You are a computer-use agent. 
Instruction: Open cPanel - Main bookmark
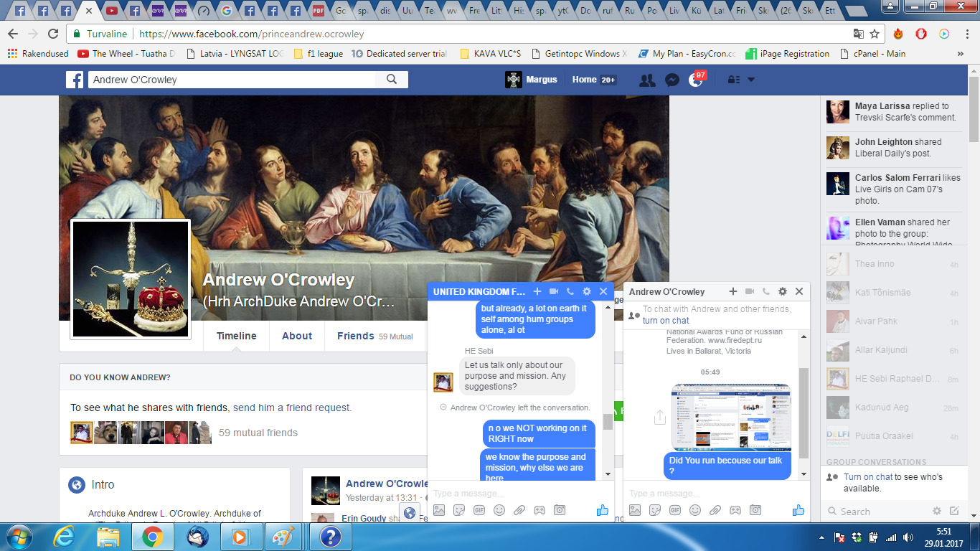(872, 54)
